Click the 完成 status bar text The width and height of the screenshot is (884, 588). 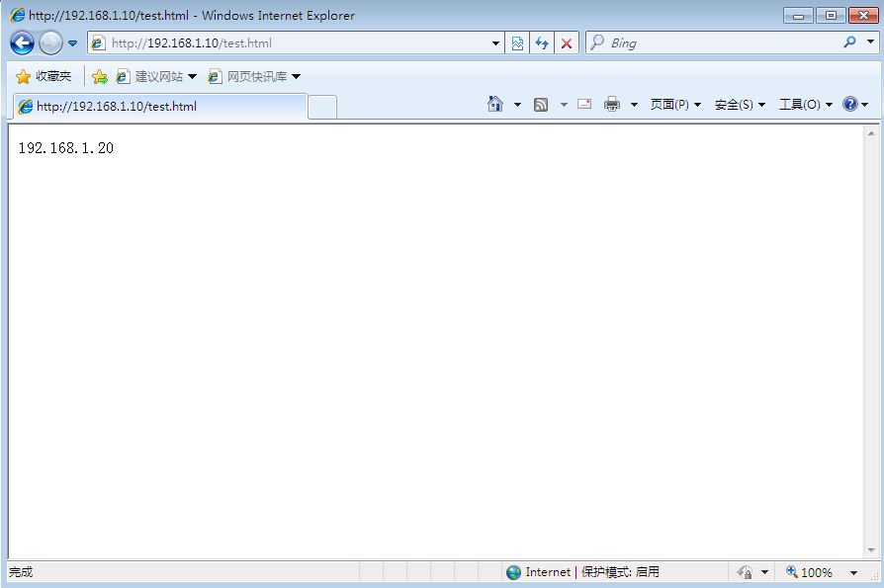(x=21, y=572)
